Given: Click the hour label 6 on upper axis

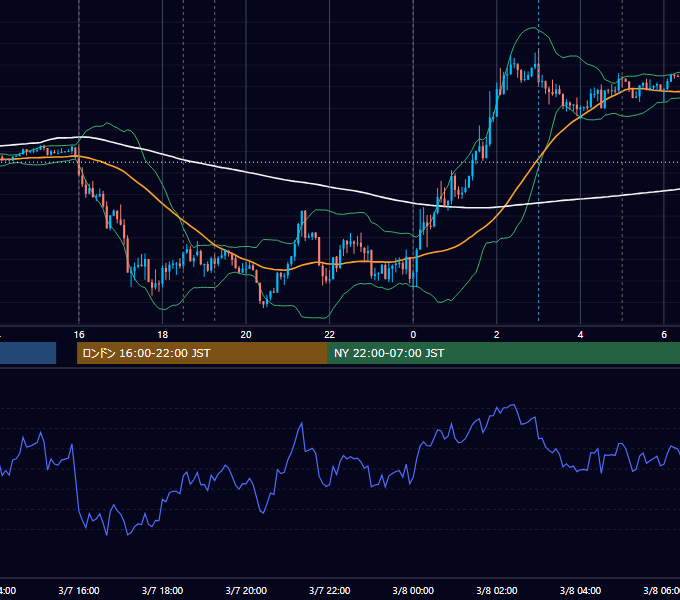Looking at the screenshot, I should click(x=664, y=335).
